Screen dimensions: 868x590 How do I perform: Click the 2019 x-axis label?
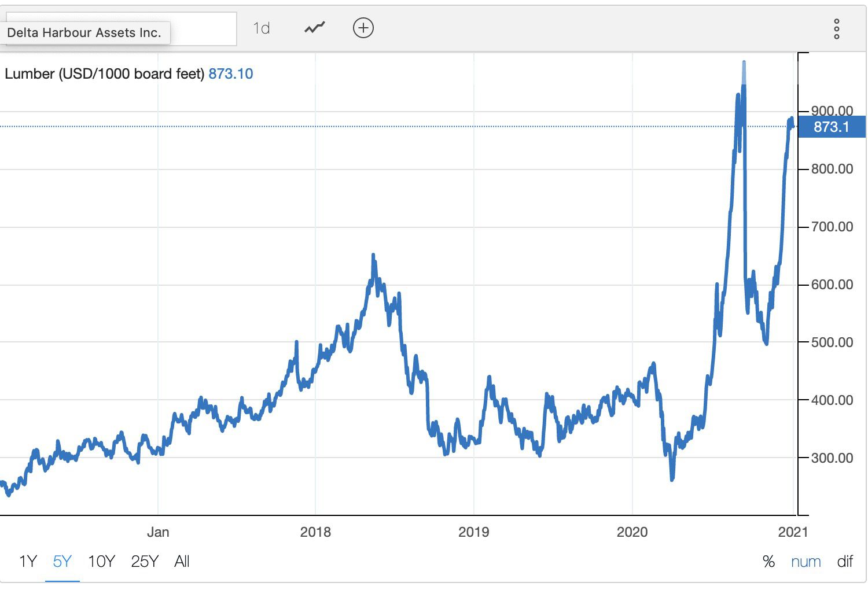(473, 532)
